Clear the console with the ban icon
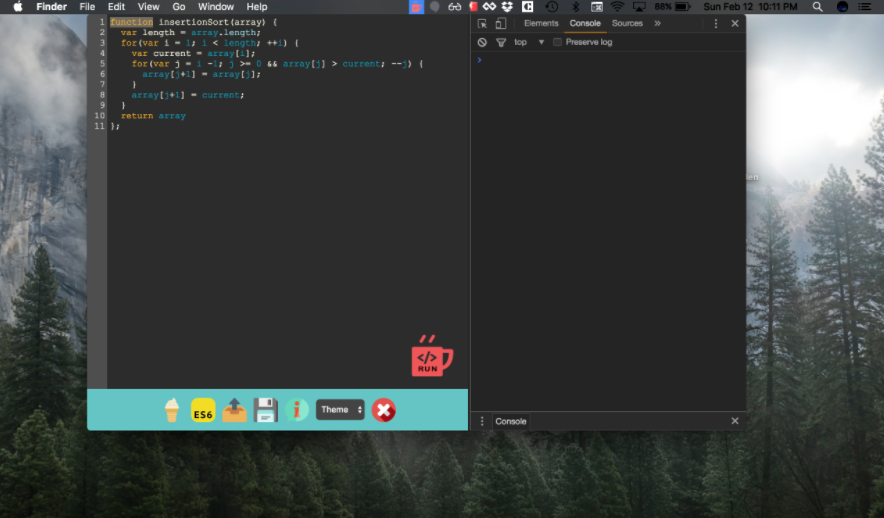Screen dimensions: 884x518 482,42
